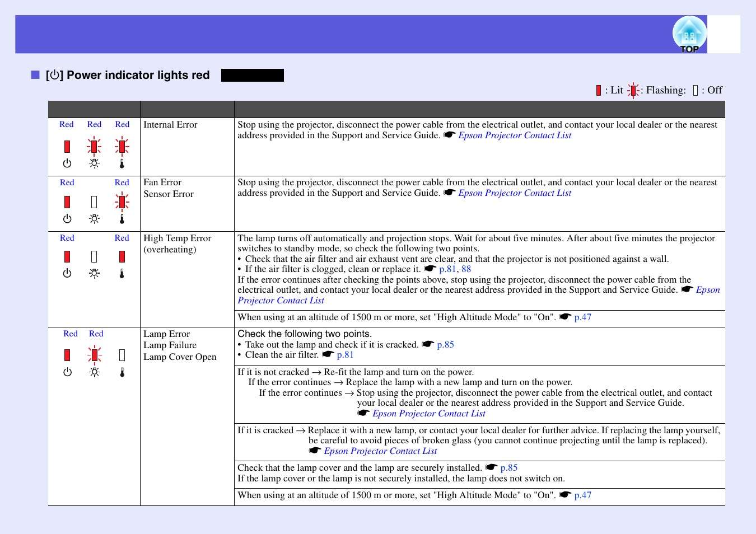Click the Off indicator icon in legend
The height and width of the screenshot is (534, 756).
pyautogui.click(x=696, y=91)
